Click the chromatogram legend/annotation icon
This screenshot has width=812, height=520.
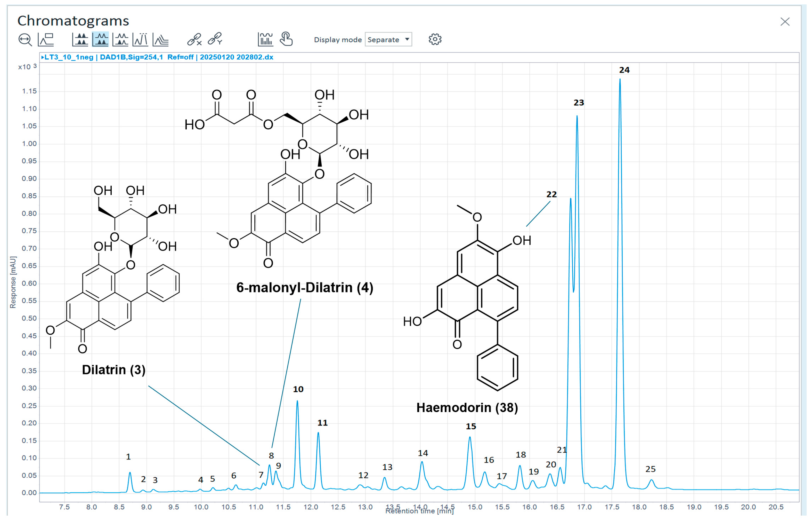pyautogui.click(x=46, y=40)
